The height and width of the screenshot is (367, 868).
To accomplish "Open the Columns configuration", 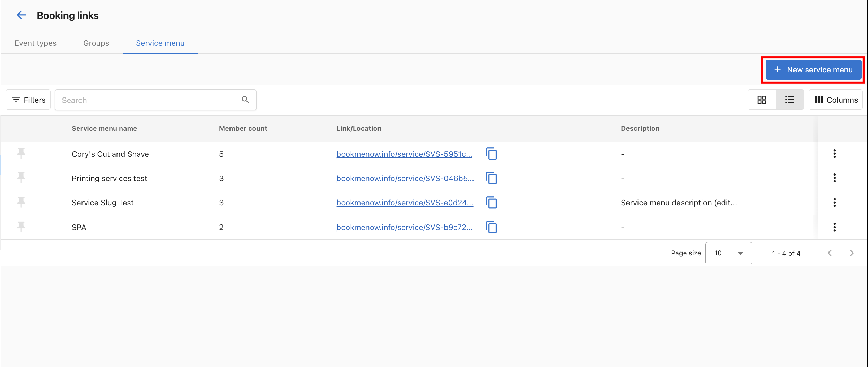I will [x=835, y=100].
